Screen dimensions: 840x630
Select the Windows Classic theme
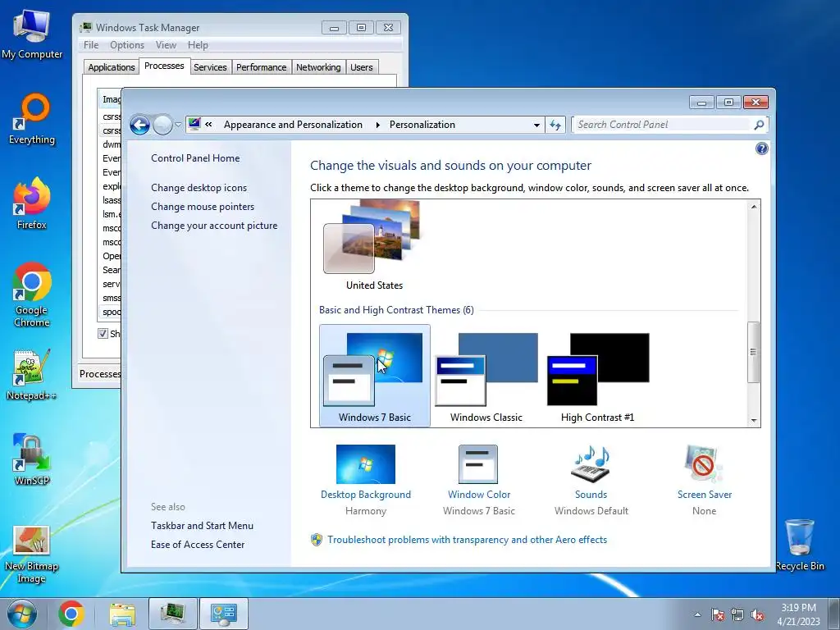click(486, 376)
